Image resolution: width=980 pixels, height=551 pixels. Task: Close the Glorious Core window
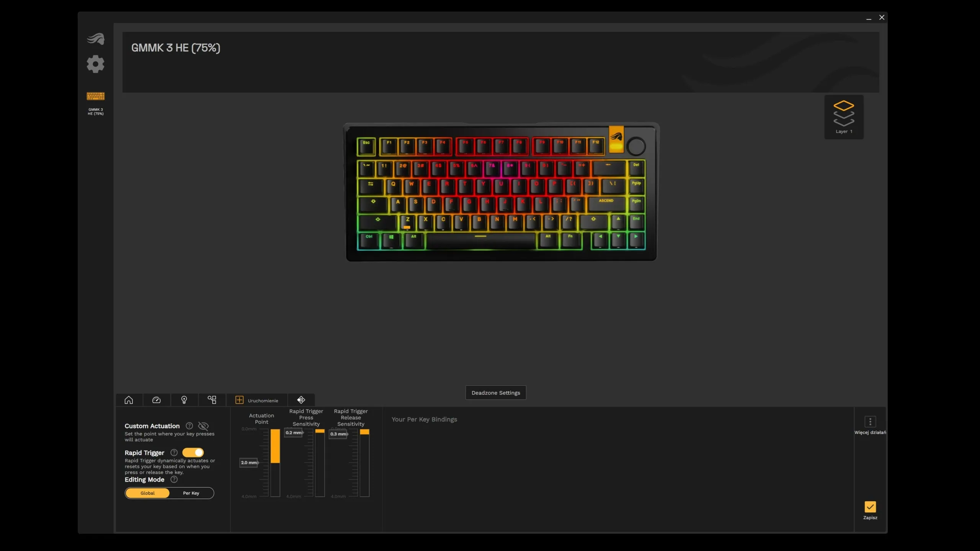tap(882, 18)
